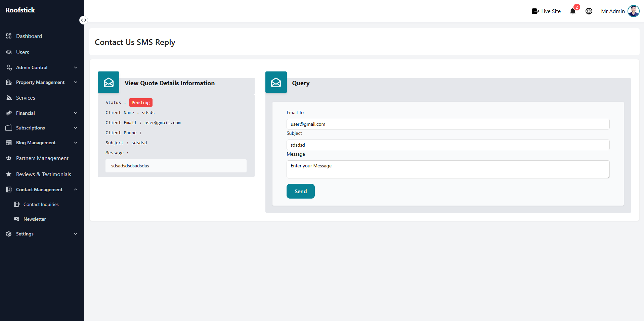
Task: Expand the Settings chevron
Action: 76,234
